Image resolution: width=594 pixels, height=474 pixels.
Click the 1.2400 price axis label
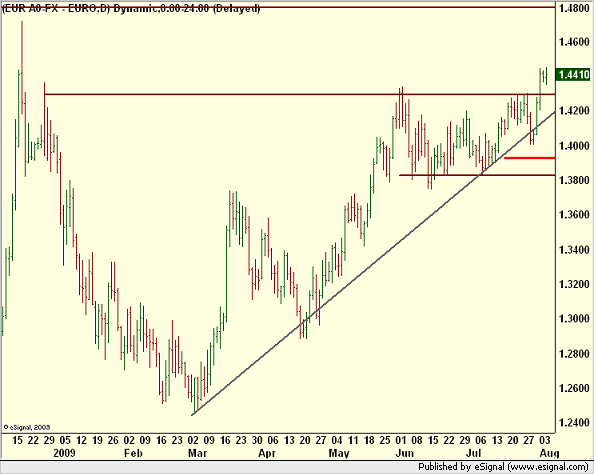point(574,423)
